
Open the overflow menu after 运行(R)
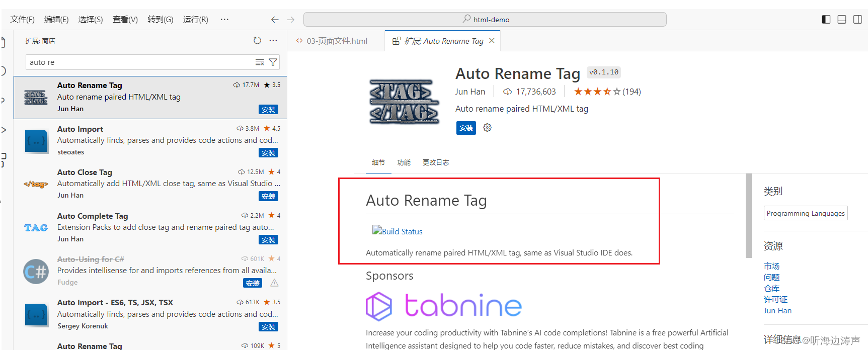(224, 20)
